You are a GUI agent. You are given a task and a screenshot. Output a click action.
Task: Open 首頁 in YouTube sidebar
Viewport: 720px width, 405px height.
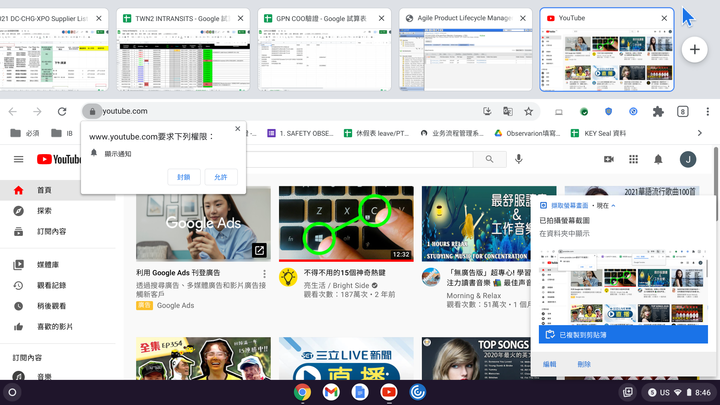[x=57, y=190]
